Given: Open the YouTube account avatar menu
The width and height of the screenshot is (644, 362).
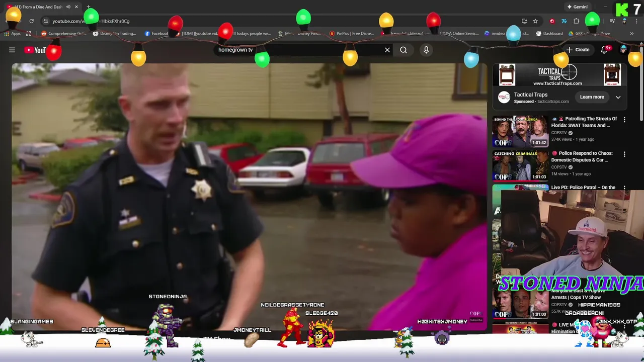Looking at the screenshot, I should pyautogui.click(x=624, y=49).
